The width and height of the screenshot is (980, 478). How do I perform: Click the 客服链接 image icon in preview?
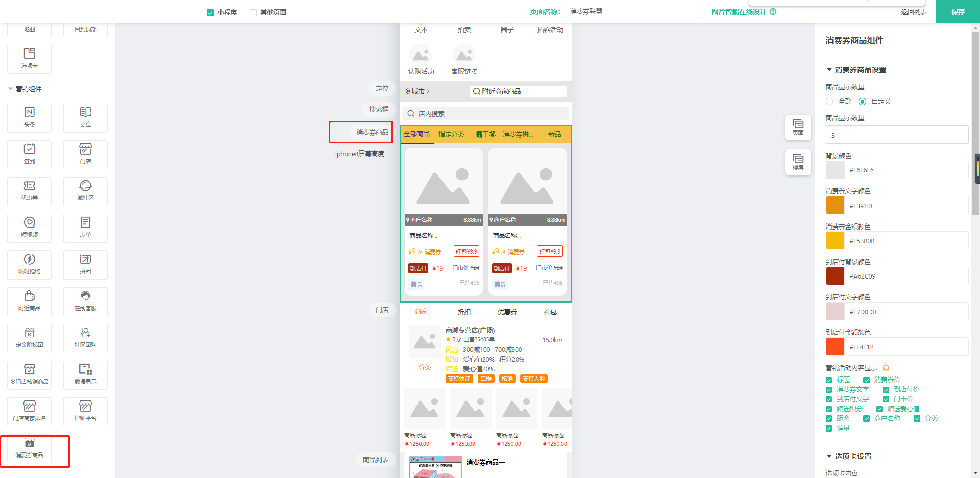tap(464, 55)
